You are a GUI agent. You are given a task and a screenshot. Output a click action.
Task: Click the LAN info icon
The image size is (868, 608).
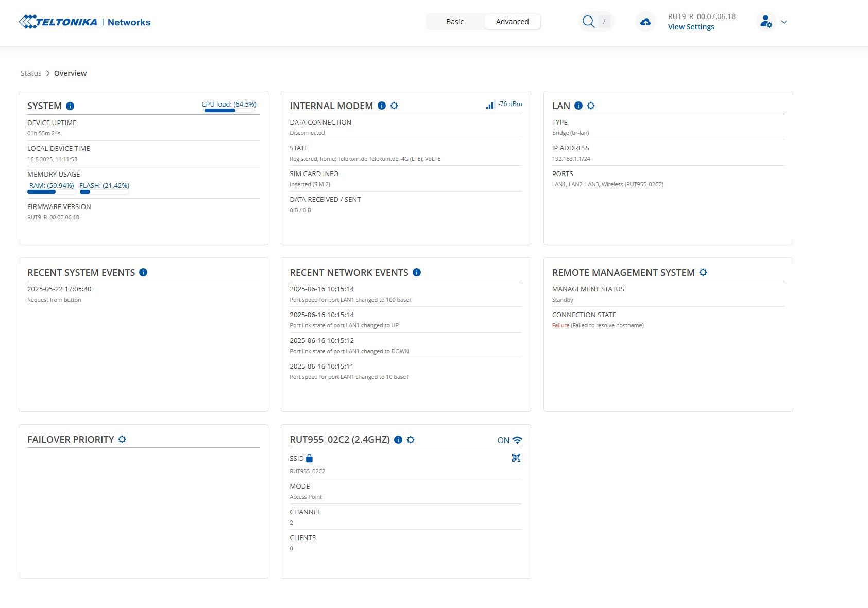click(x=578, y=106)
